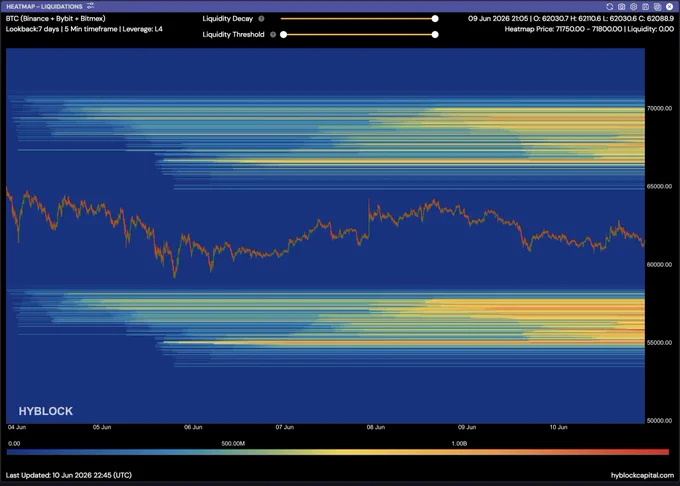Screen dimensions: 680x486
Task: Click the Heatmap - Liquidations title
Action: click(44, 7)
